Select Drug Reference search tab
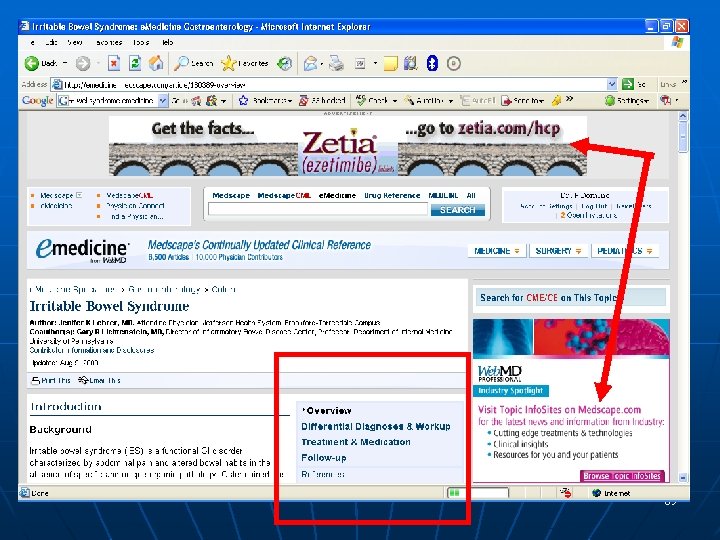This screenshot has height=540, width=720. (x=392, y=196)
